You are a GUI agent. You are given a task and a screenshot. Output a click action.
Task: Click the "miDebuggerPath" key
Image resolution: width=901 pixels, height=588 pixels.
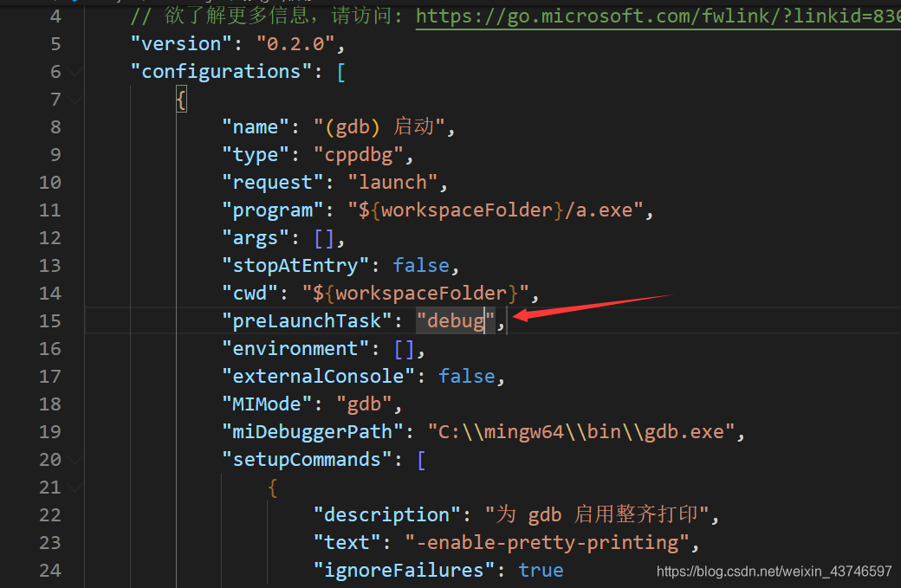(x=313, y=432)
